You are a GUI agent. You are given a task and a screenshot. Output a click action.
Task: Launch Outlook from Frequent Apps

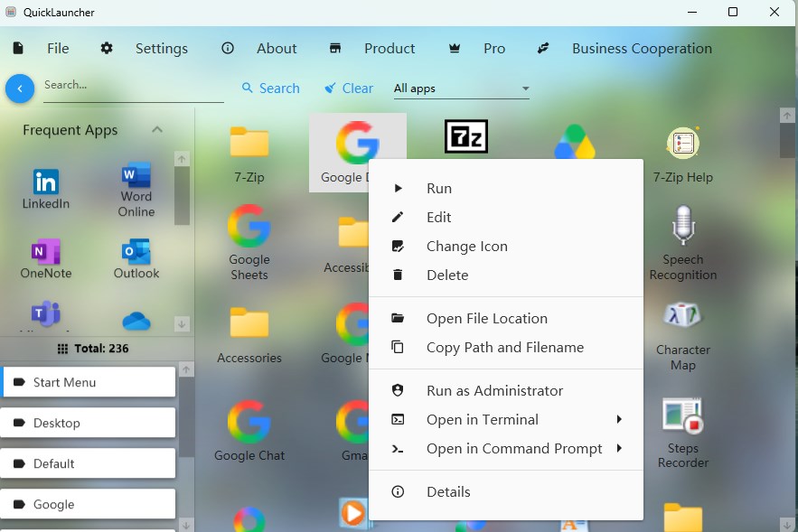coord(136,258)
